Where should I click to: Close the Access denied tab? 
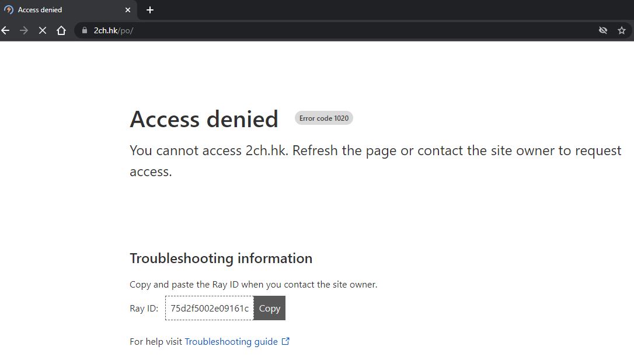click(128, 10)
